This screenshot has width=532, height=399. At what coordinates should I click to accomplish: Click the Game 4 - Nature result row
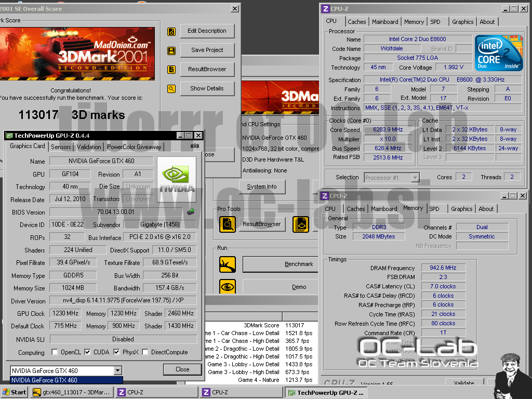point(261,380)
